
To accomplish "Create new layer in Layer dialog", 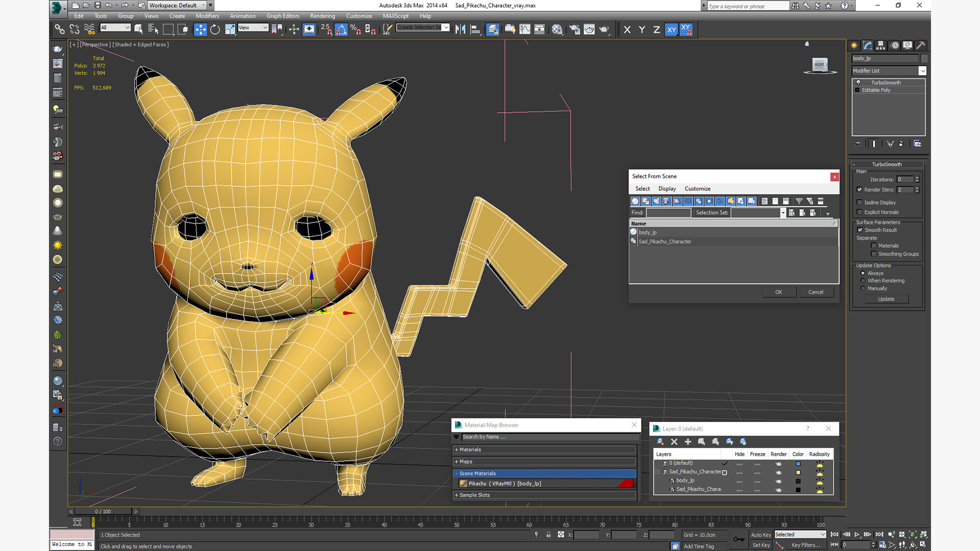I will coord(660,442).
